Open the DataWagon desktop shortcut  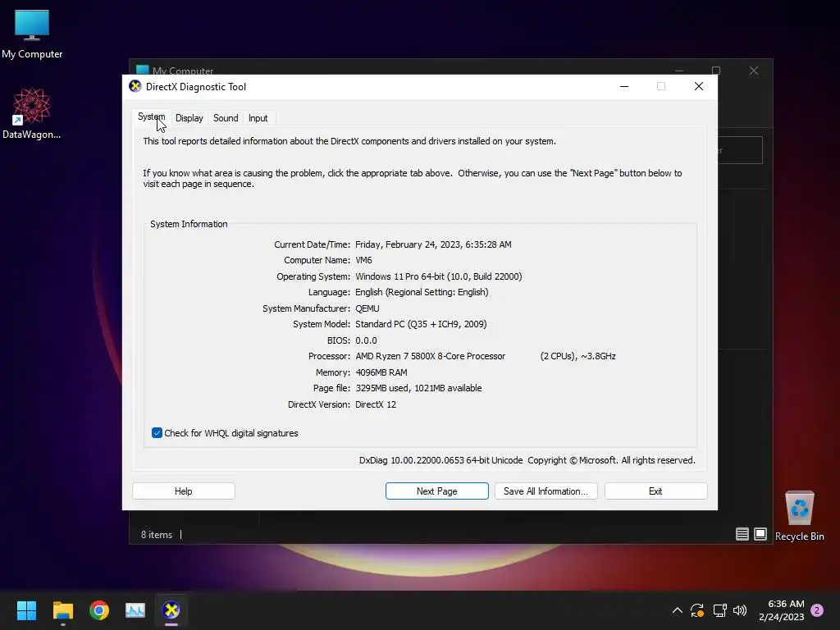tap(32, 113)
